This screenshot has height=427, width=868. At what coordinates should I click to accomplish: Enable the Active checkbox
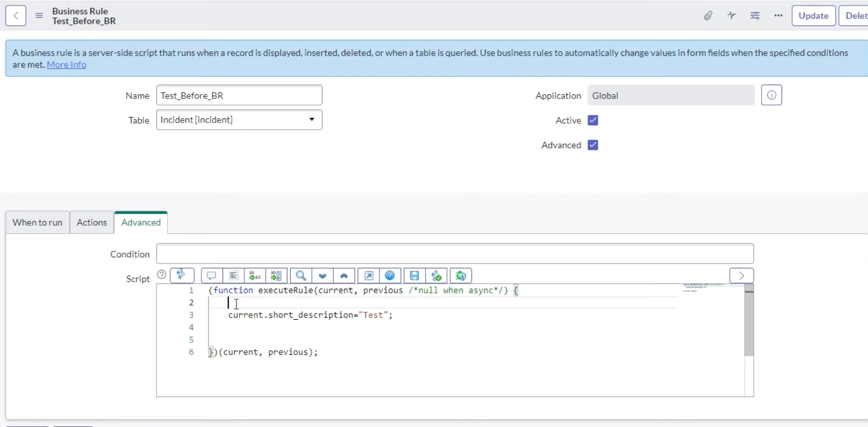pyautogui.click(x=593, y=120)
